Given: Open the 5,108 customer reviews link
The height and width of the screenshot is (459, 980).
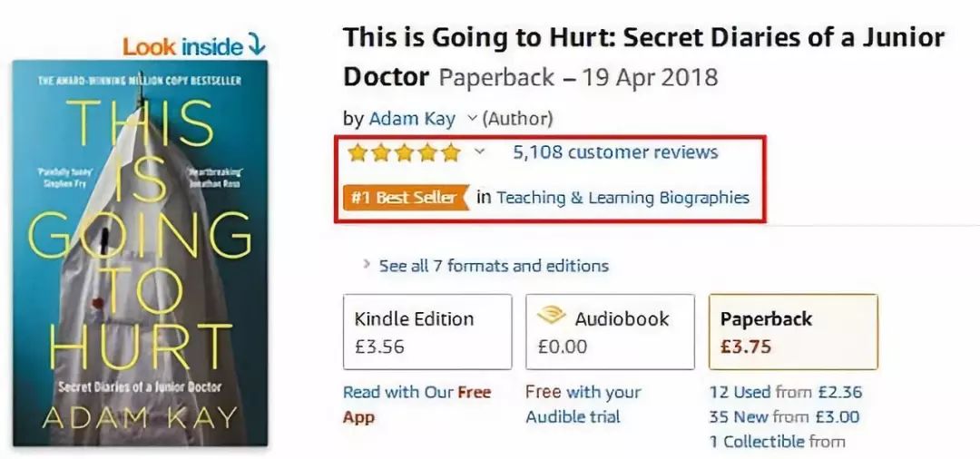Looking at the screenshot, I should 615,151.
